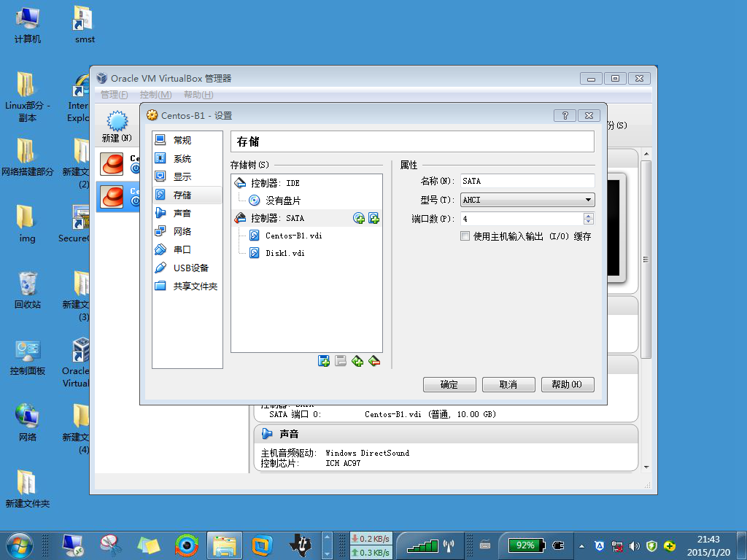Open 控制(M) menu in VirtualBox manager

click(156, 94)
